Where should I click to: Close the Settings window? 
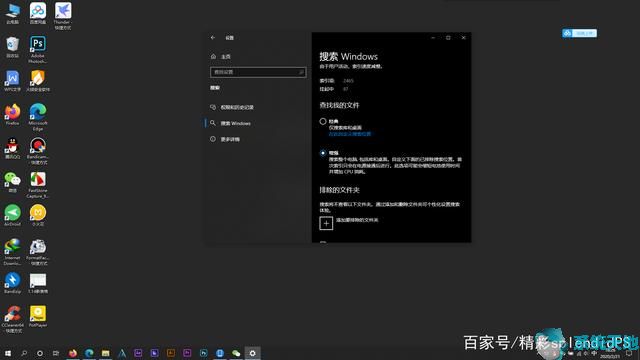click(464, 38)
